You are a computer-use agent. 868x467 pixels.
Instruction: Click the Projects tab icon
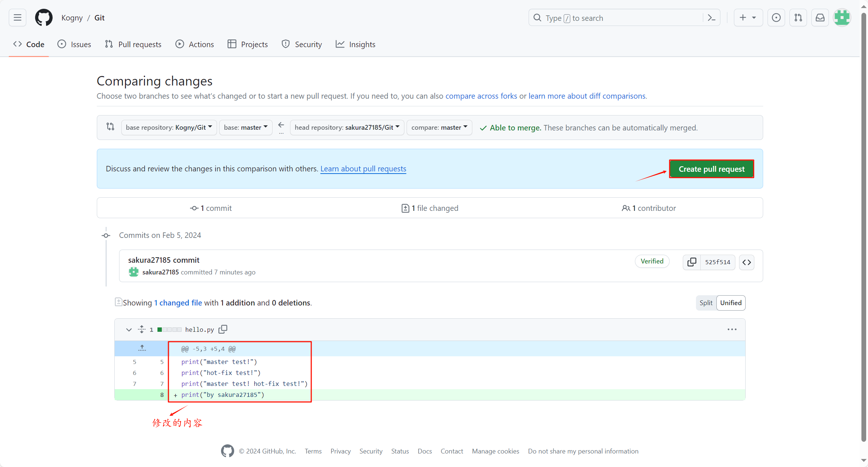coord(232,44)
